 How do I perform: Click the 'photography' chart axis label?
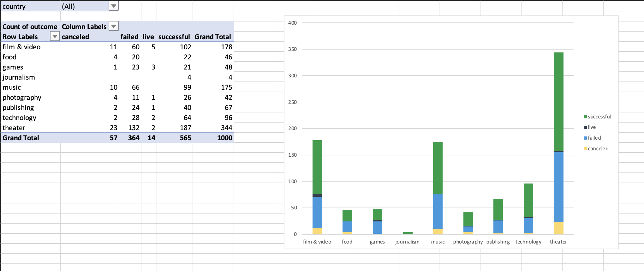point(468,242)
